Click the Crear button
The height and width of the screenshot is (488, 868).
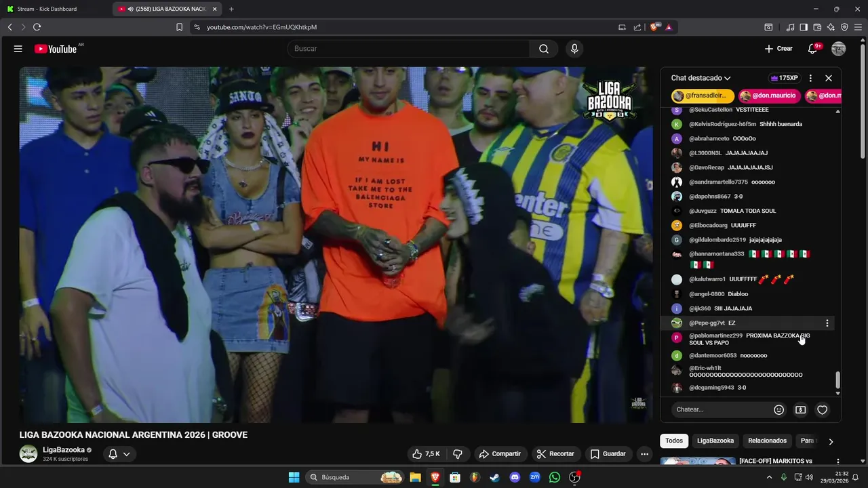click(x=778, y=49)
